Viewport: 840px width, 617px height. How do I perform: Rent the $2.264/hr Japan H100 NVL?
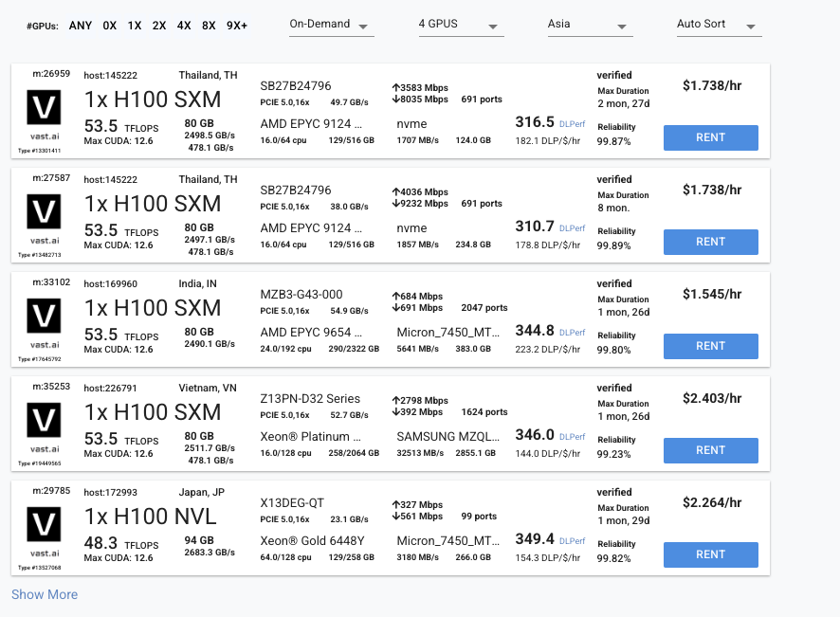[710, 554]
